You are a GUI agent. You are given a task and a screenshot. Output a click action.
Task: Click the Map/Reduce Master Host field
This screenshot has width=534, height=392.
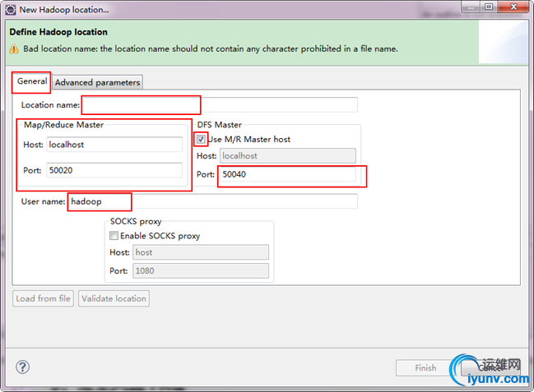coord(114,145)
